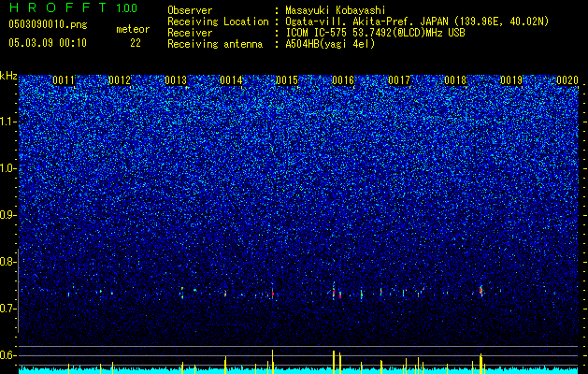Click time marker 0018

(455, 80)
